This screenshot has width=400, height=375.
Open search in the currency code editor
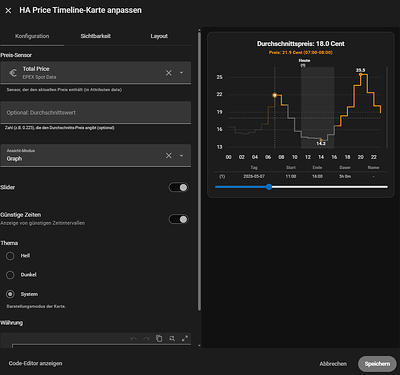[x=172, y=338]
